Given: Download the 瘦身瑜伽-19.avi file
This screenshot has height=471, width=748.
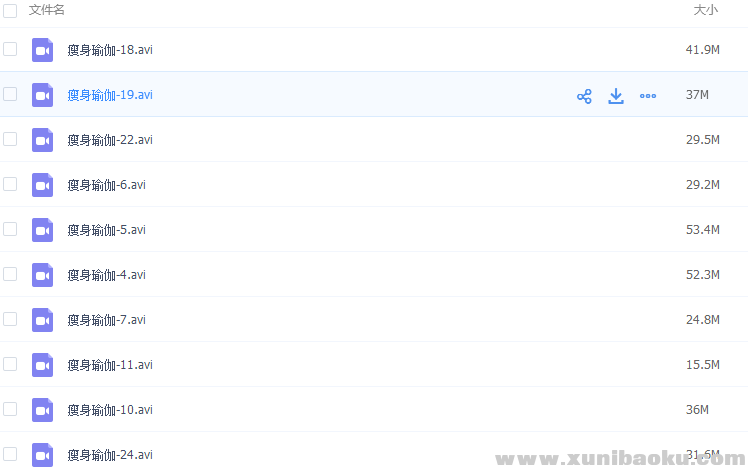Looking at the screenshot, I should tap(616, 96).
